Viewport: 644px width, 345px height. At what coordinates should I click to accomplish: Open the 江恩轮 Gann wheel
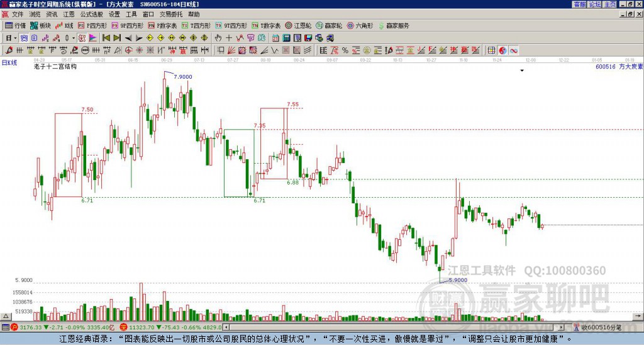tap(299, 25)
